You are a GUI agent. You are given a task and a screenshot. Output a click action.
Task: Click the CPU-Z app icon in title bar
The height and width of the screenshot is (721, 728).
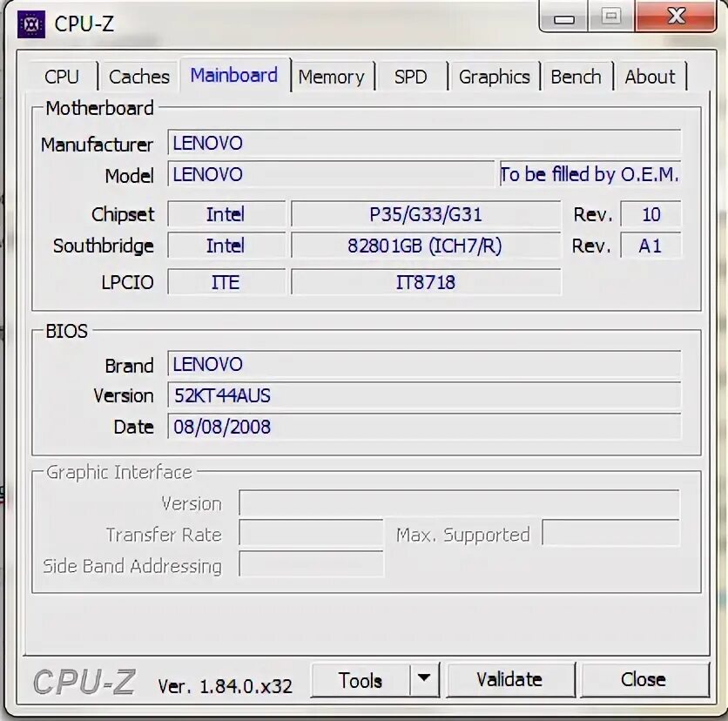[31, 24]
